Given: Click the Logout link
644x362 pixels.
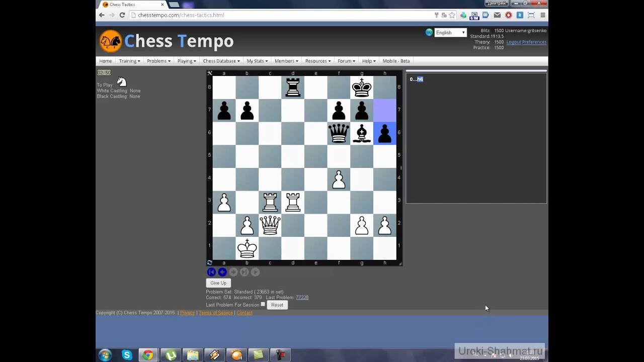Looking at the screenshot, I should click(x=514, y=42).
